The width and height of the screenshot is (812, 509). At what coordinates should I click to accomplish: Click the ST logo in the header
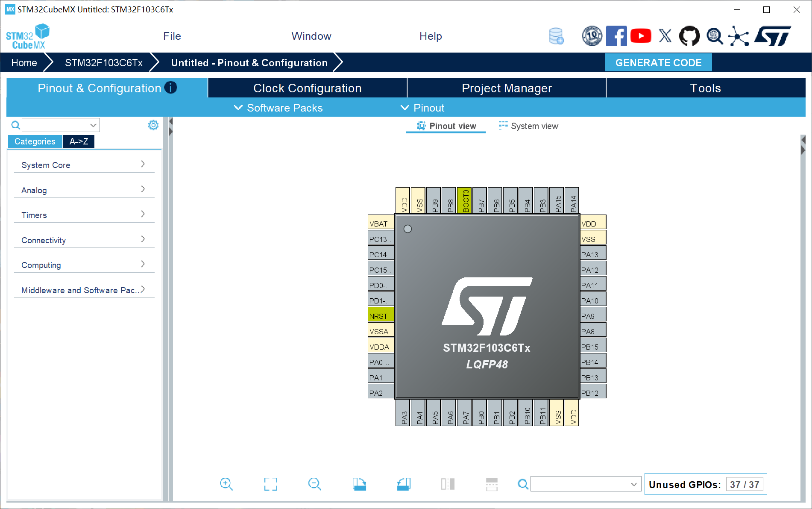(x=773, y=36)
